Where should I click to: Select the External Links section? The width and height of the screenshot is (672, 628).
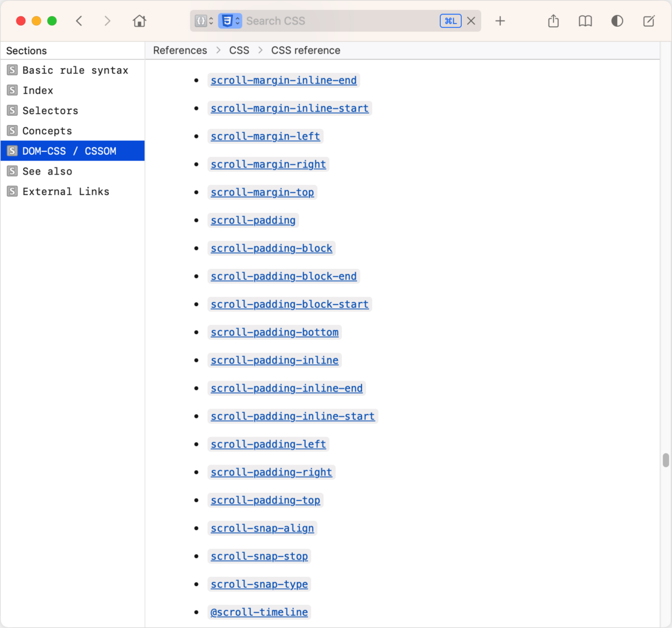[x=72, y=191]
